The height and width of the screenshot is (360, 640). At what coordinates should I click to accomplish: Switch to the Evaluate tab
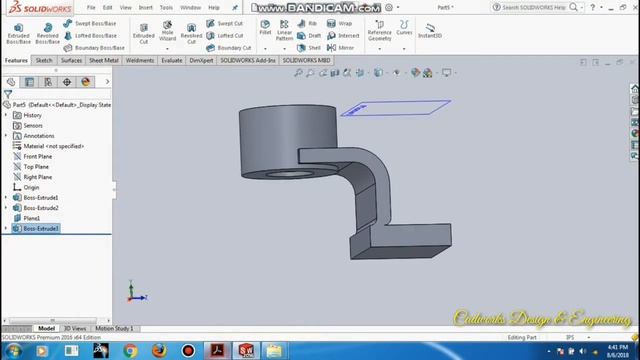coord(172,60)
